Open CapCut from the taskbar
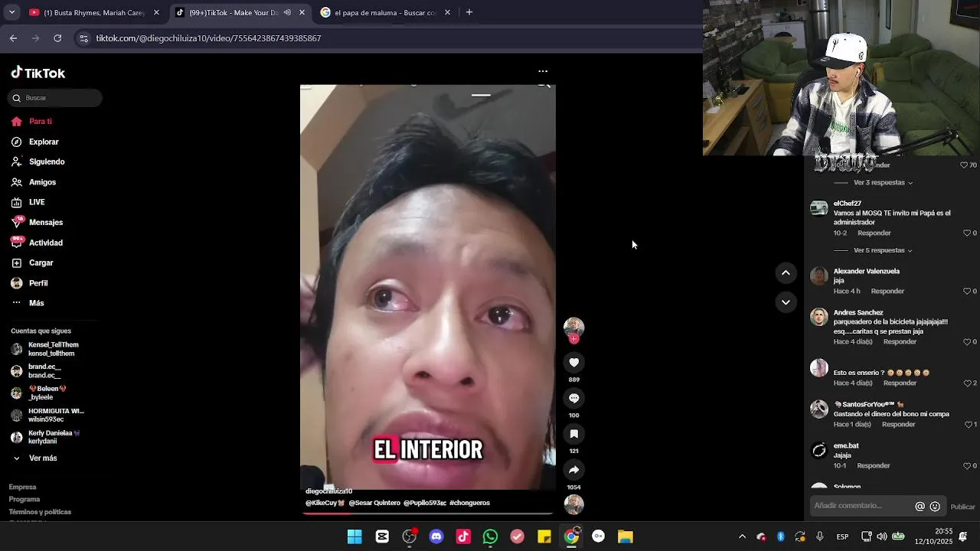The width and height of the screenshot is (980, 551). (382, 536)
